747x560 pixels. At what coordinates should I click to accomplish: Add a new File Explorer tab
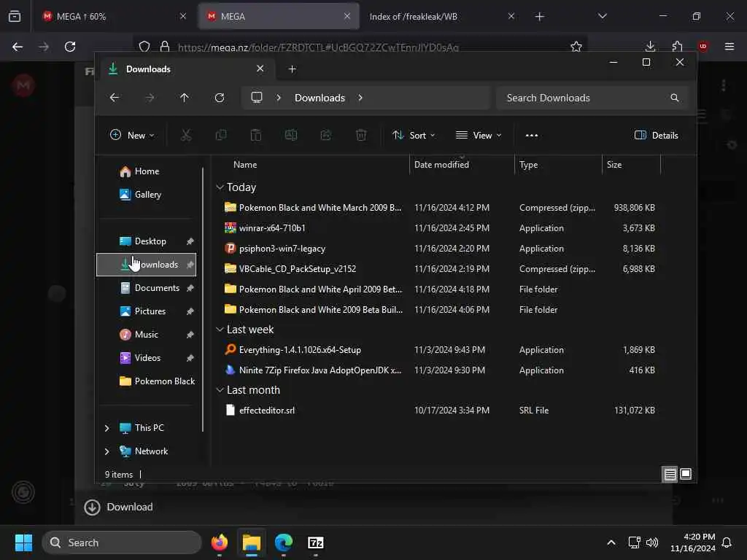(x=293, y=69)
